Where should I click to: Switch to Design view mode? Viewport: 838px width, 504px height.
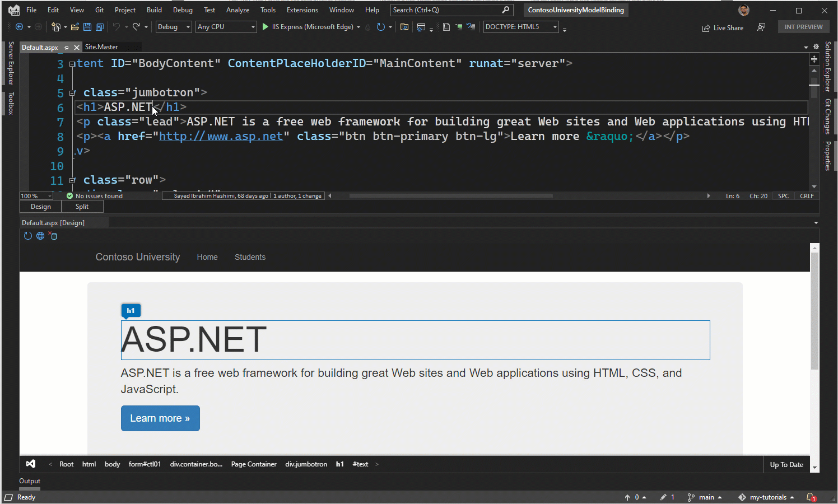[x=40, y=206]
